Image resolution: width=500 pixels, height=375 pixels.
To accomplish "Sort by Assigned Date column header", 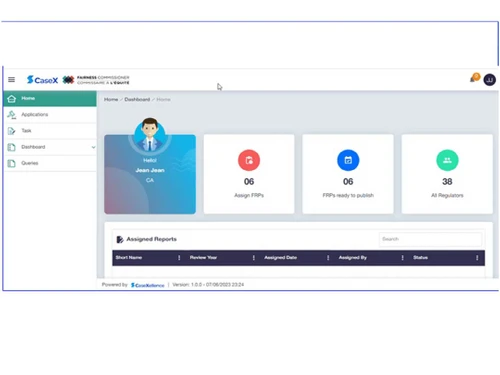I will [x=280, y=258].
